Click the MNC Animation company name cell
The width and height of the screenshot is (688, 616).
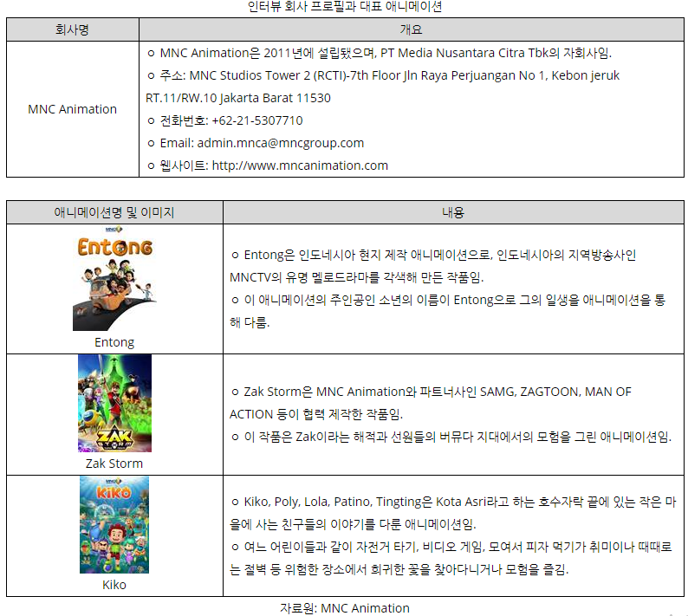(x=73, y=109)
